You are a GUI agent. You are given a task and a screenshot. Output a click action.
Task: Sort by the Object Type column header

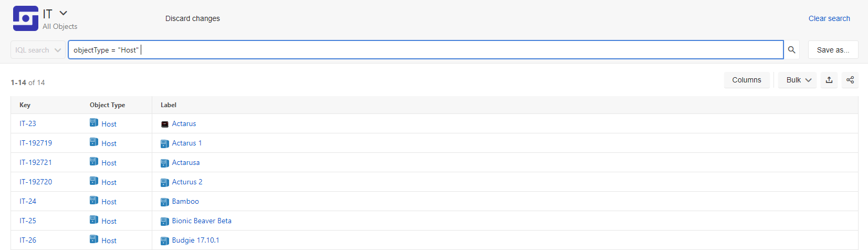click(x=107, y=105)
